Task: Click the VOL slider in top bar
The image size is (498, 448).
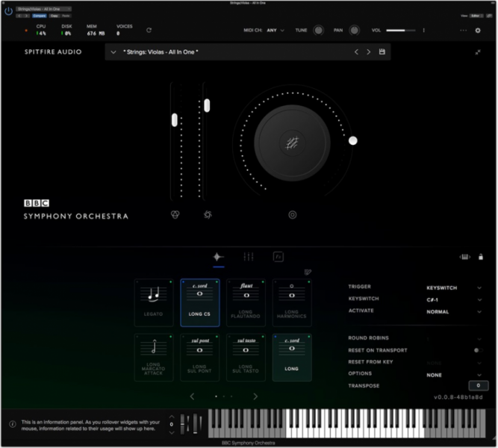Action: [400, 31]
